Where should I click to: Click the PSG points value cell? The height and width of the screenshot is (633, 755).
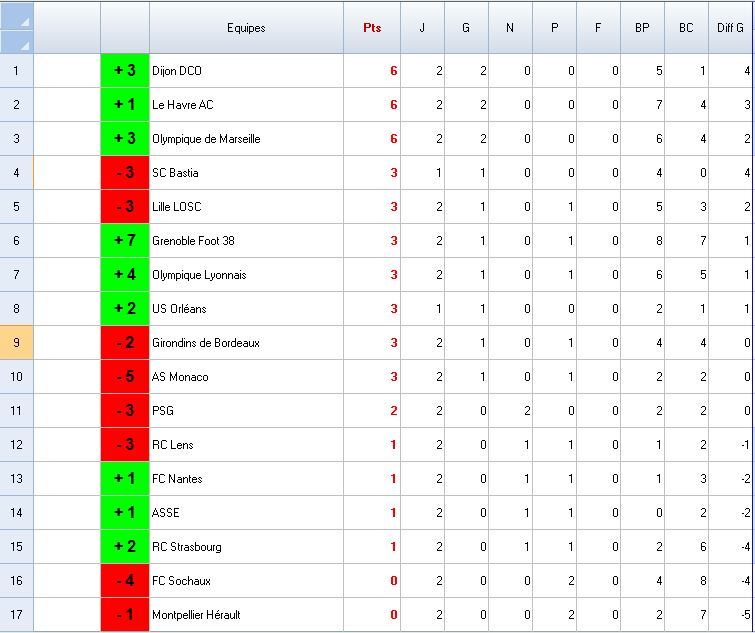point(372,411)
